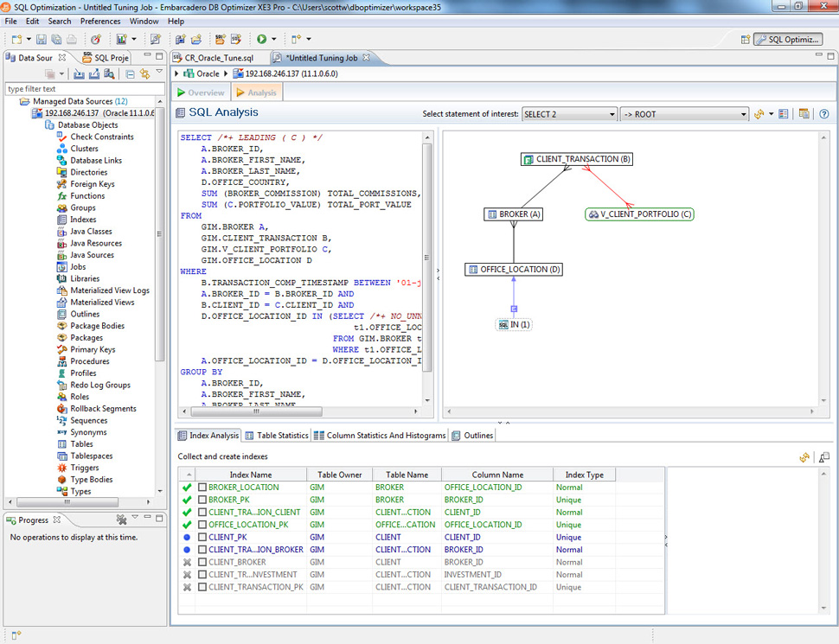Screen dimensions: 839x644
Task: Open the View Menu triangle in Progress panel
Action: (x=135, y=517)
